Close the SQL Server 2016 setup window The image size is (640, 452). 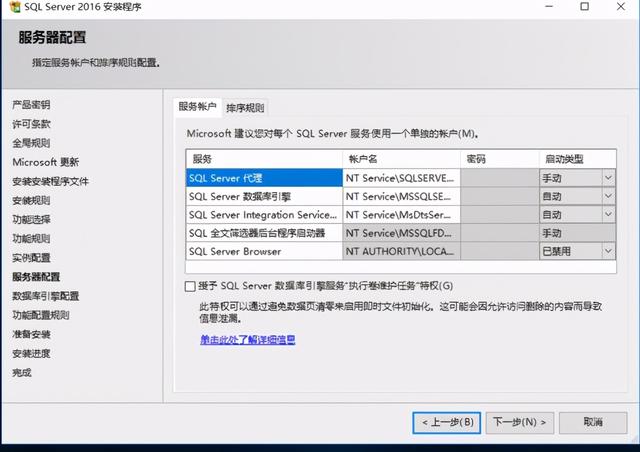(621, 7)
